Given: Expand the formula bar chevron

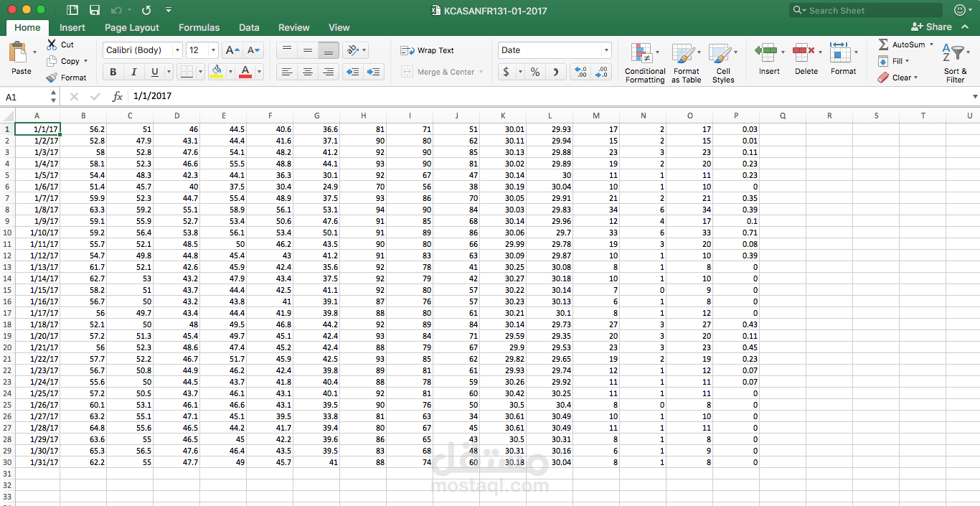Looking at the screenshot, I should (x=975, y=96).
